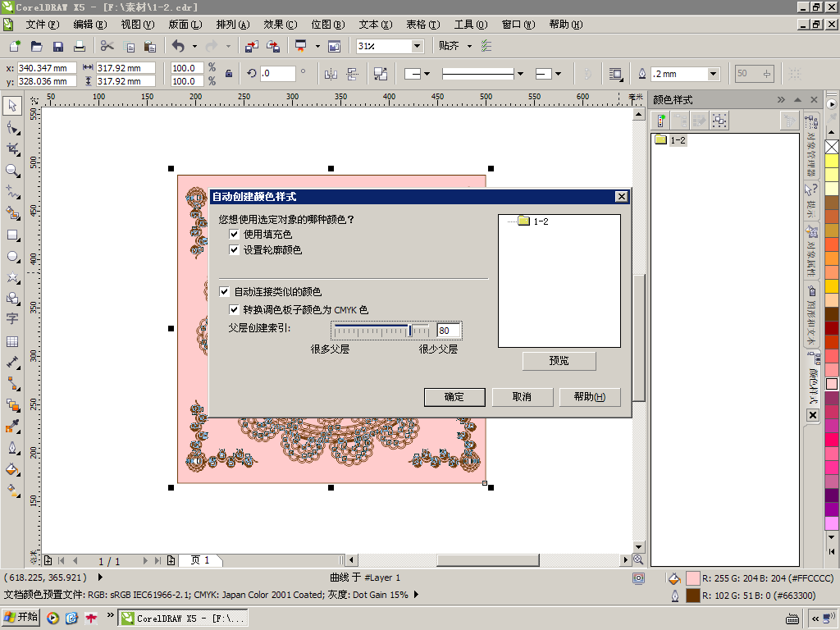
Task: Uncheck 使用填充色 checkbox
Action: click(x=234, y=234)
